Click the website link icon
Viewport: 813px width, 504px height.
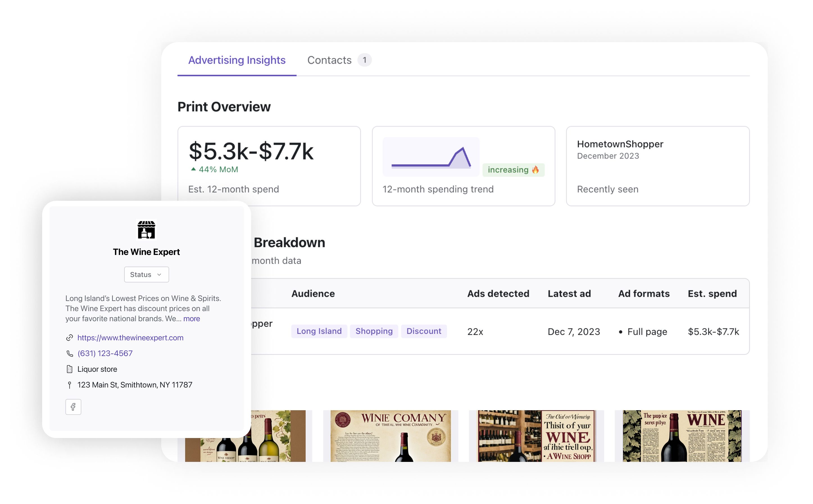click(69, 338)
